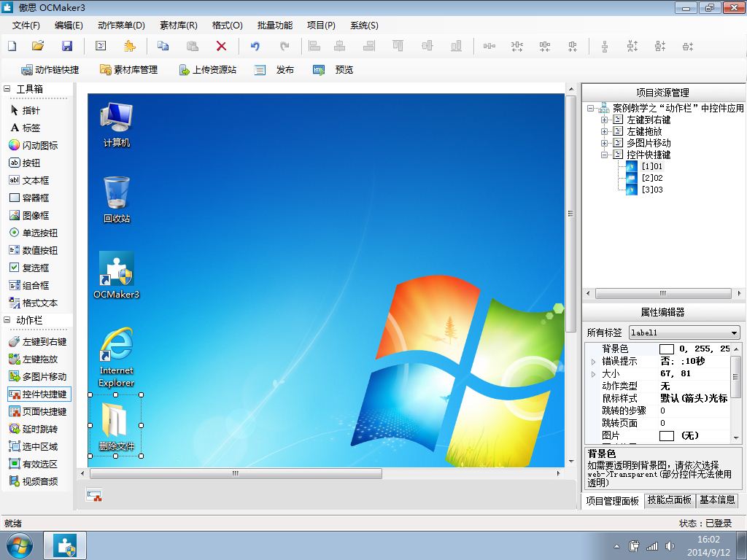Click the Redo arrow icon

(x=285, y=46)
